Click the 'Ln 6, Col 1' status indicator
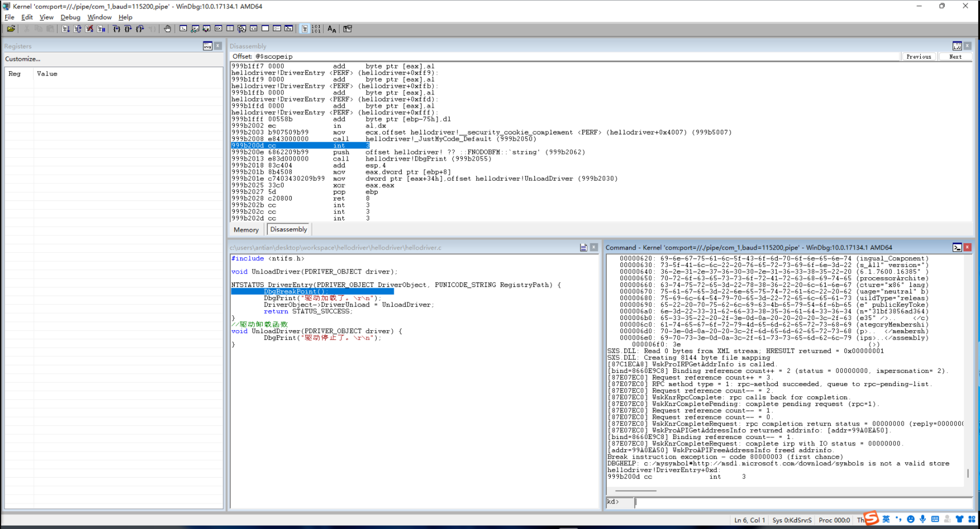 point(749,520)
